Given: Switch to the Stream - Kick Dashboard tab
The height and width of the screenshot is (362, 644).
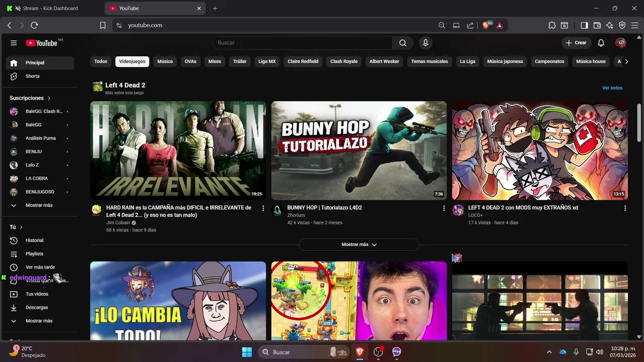Looking at the screenshot, I should point(51,9).
